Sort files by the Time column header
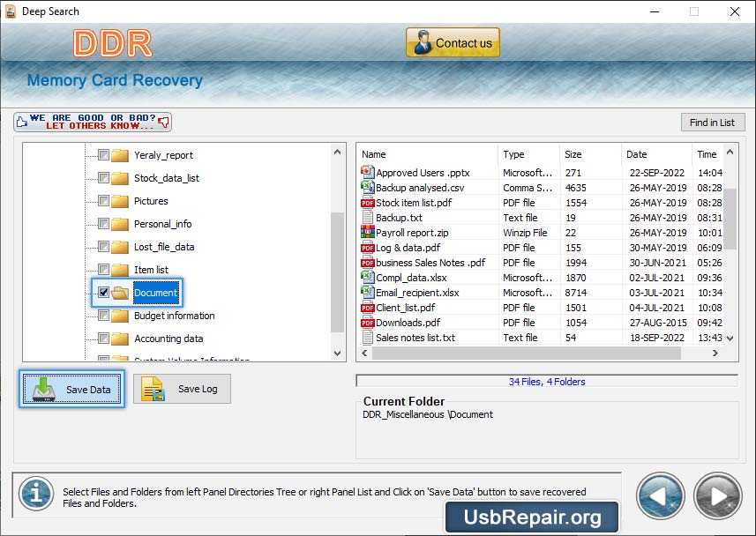The width and height of the screenshot is (756, 536). pos(707,154)
